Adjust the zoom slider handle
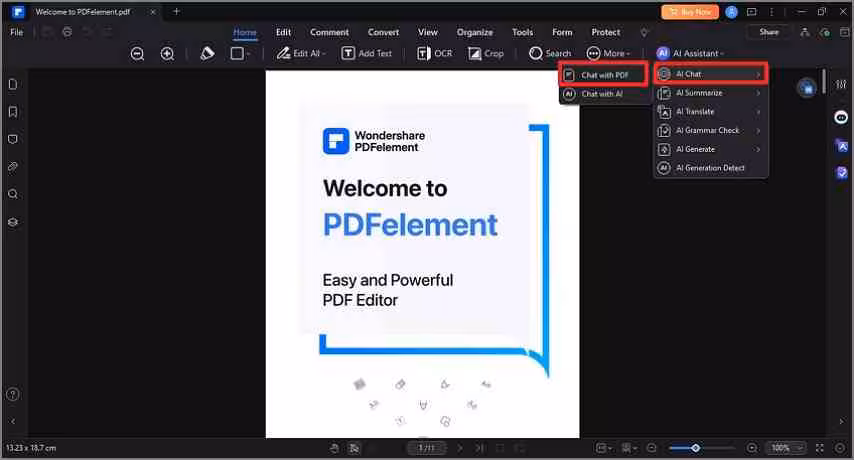The width and height of the screenshot is (854, 460). click(x=696, y=448)
